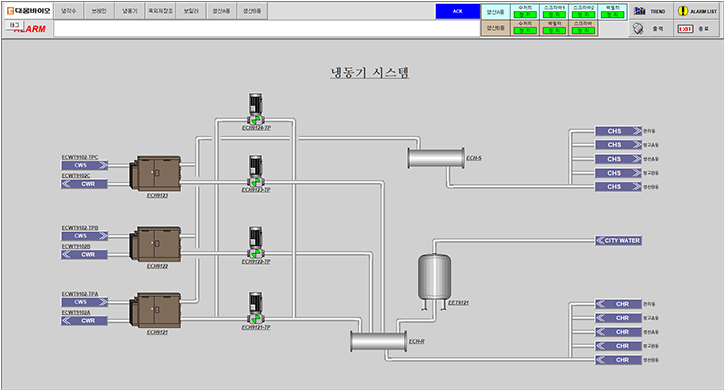The image size is (725, 391).
Task: Click the company logo in the header
Action: pyautogui.click(x=29, y=11)
